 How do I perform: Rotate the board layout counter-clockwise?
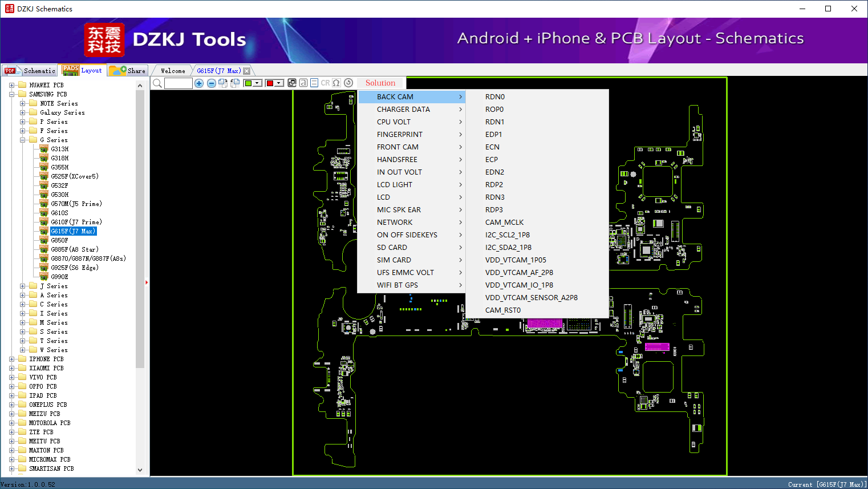234,83
